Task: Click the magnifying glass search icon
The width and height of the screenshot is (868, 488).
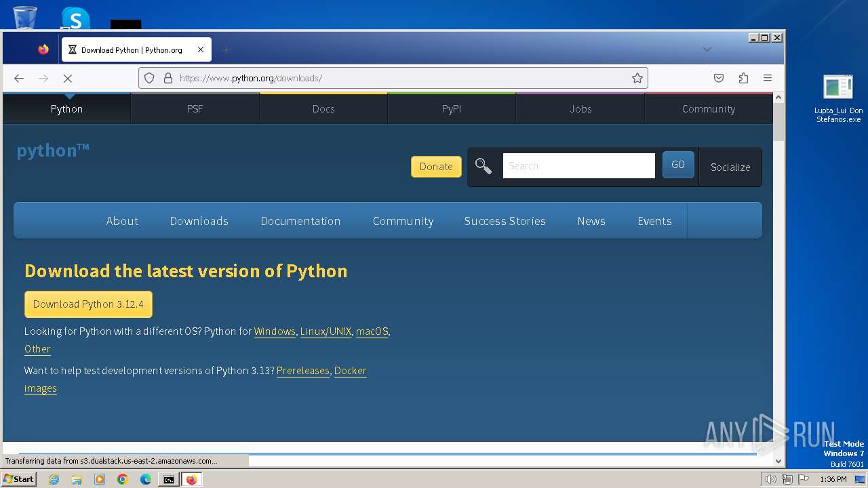Action: (484, 166)
